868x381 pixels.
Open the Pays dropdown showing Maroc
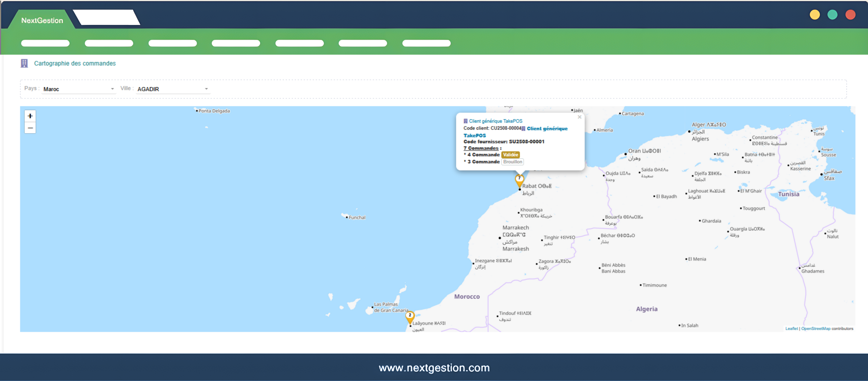78,89
